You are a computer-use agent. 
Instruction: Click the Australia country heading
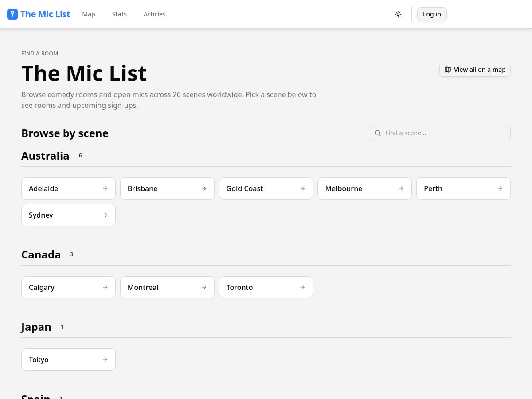click(x=45, y=156)
